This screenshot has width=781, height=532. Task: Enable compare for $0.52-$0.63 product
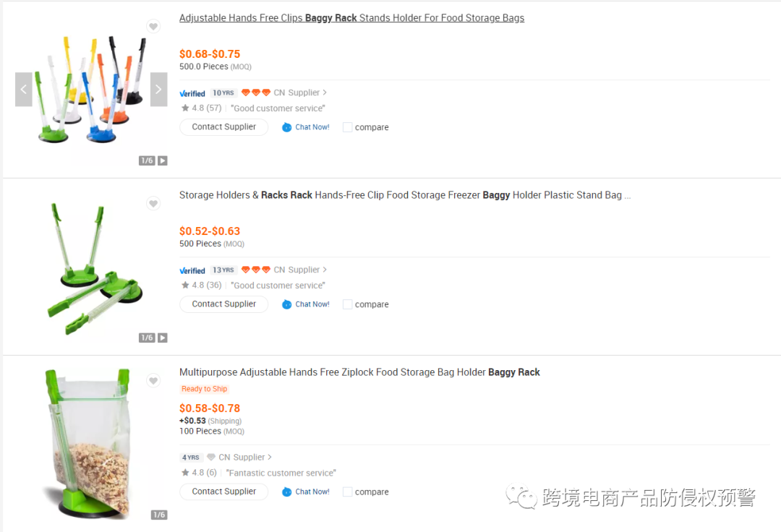348,304
